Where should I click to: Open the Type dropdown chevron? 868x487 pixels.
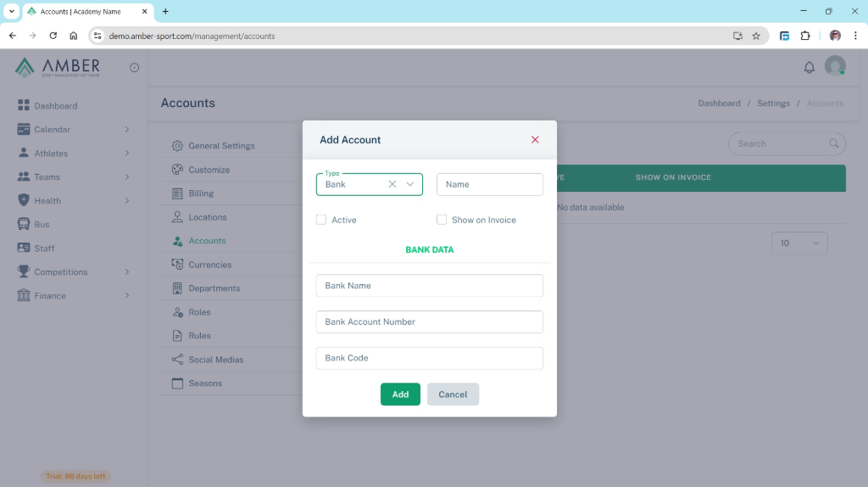[x=410, y=184]
